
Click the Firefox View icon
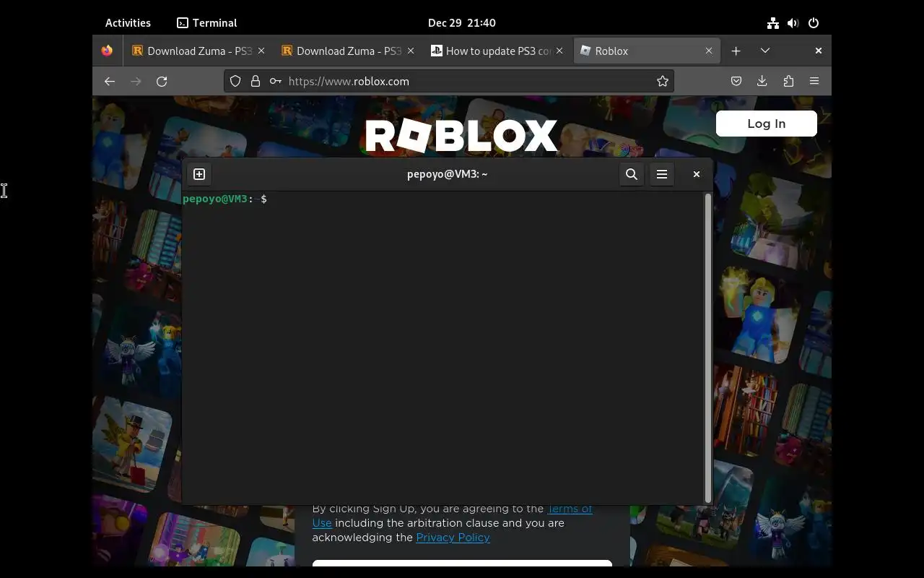107,51
